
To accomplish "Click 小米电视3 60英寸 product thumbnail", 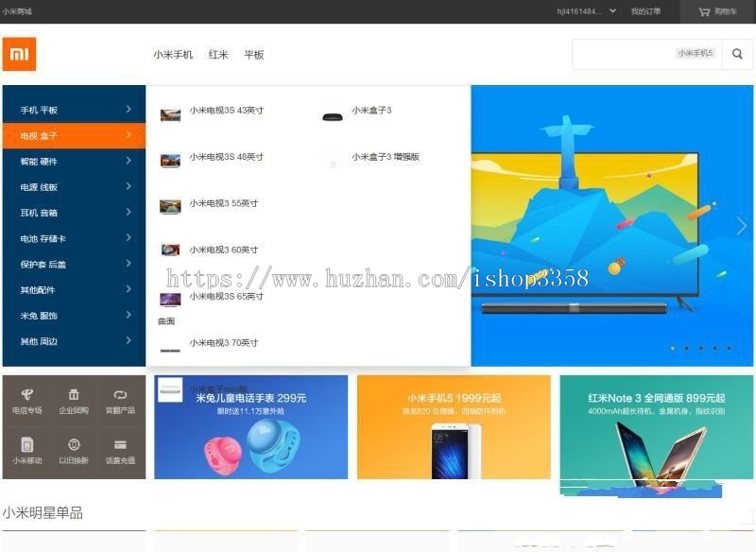I will click(x=170, y=250).
